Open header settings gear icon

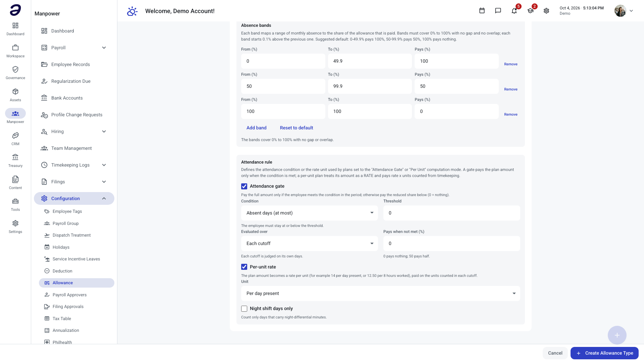coord(546,11)
